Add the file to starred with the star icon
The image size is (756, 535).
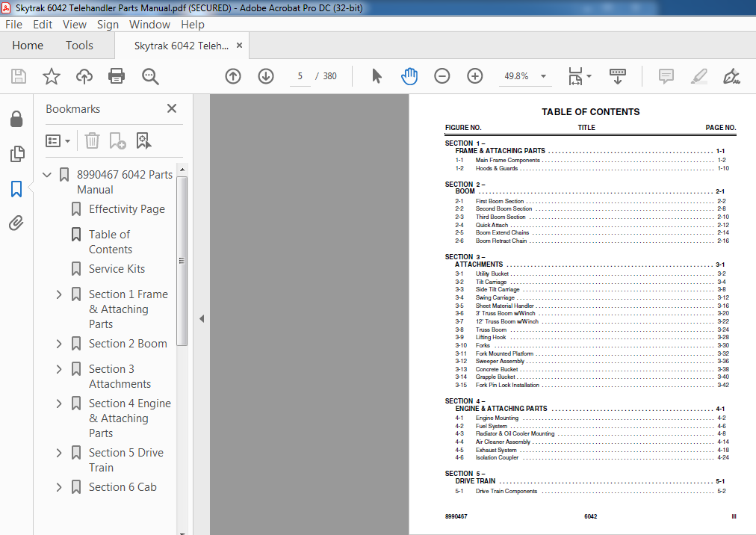pos(51,76)
